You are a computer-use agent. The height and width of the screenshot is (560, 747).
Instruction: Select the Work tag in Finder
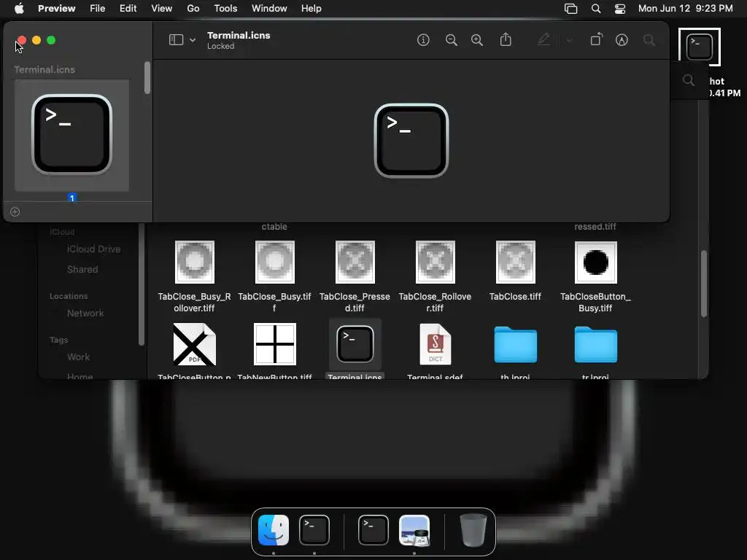[78, 357]
